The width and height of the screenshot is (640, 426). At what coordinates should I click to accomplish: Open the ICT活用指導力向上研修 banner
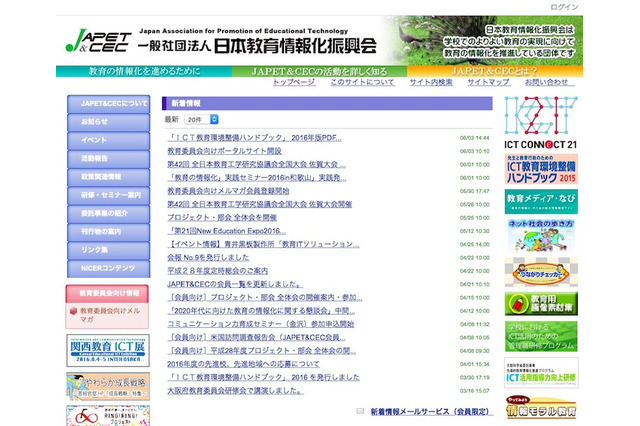pyautogui.click(x=541, y=373)
